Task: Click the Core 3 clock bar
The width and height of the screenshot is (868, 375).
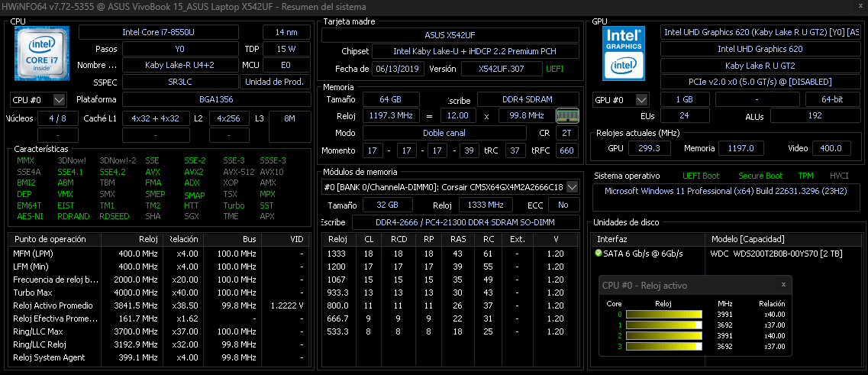Action: pyautogui.click(x=663, y=347)
